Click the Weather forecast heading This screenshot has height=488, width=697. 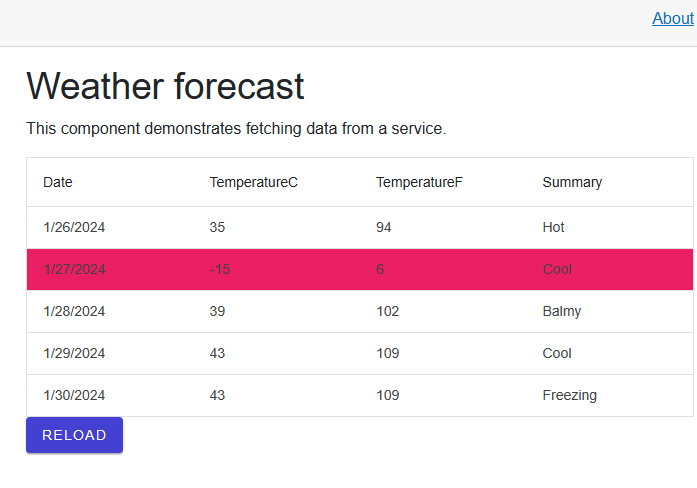point(165,86)
